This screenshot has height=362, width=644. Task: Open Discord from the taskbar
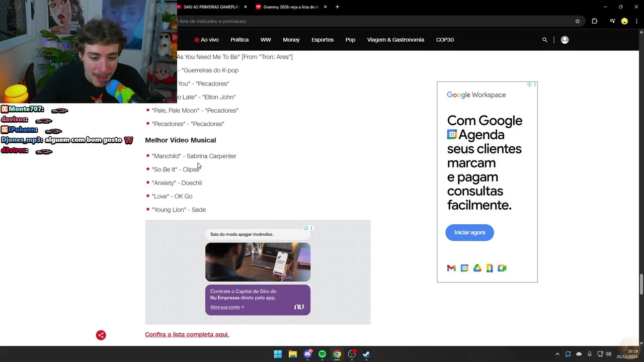point(307,354)
